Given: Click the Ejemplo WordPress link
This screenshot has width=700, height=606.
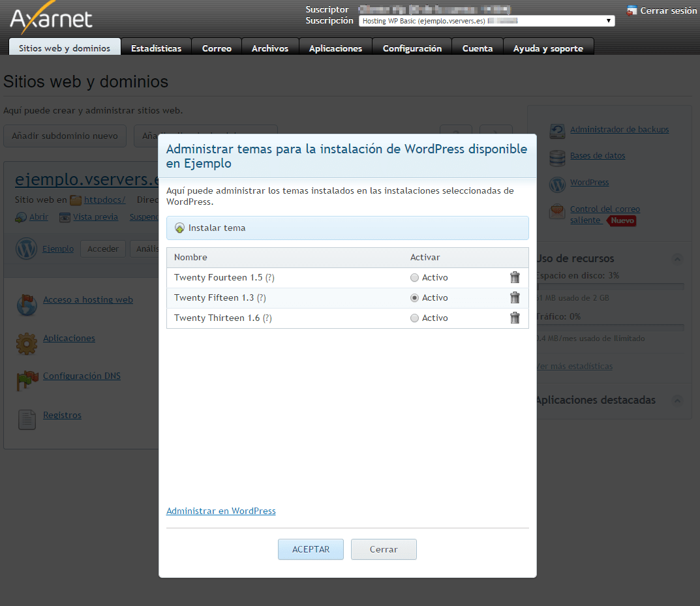Looking at the screenshot, I should click(x=58, y=249).
